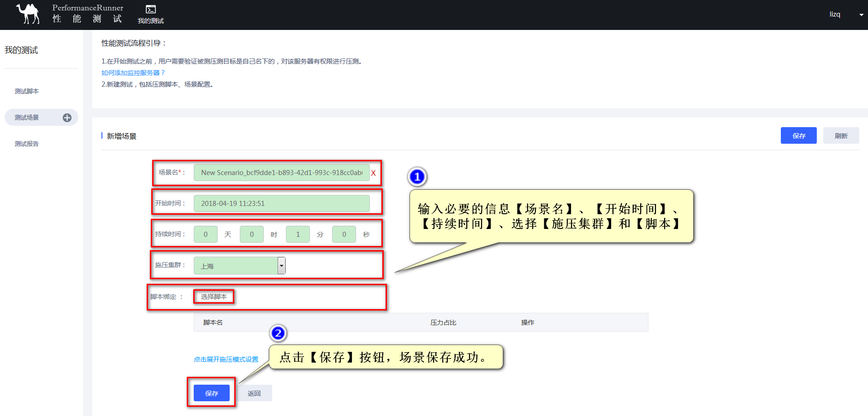
Task: Open 测试报告 in sidebar
Action: (x=27, y=144)
